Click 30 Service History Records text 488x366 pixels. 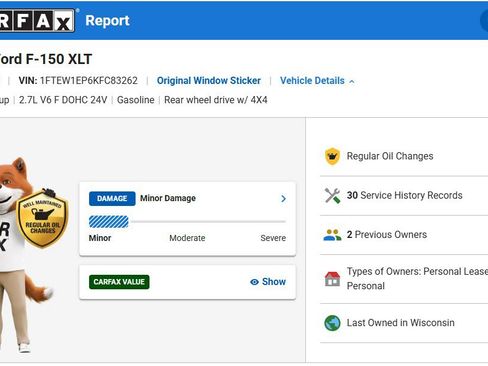[405, 195]
